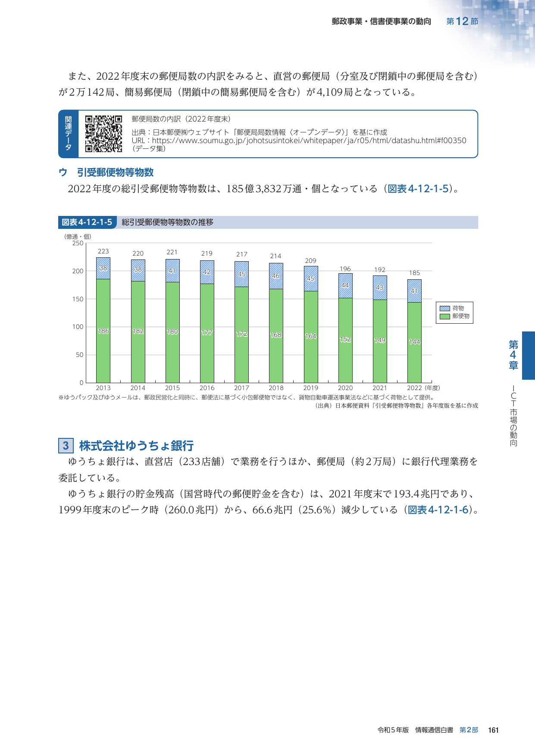This screenshot has width=535, height=756.
Task: Click the vertical text ICT市場の動向
Action: (x=513, y=415)
